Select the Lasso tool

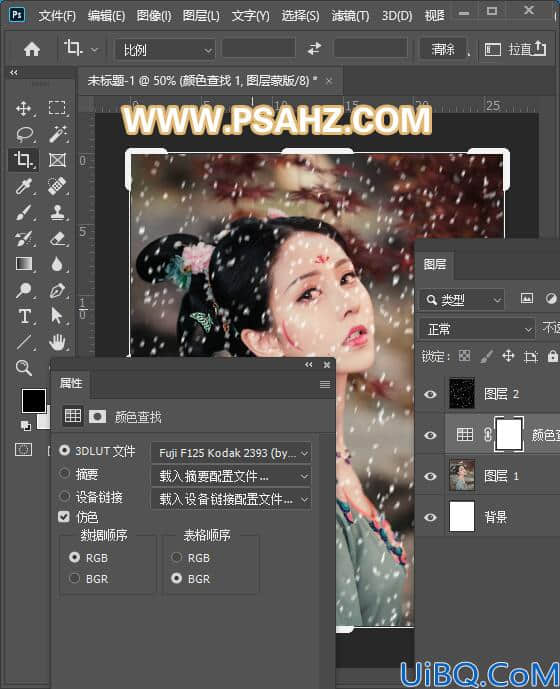(x=25, y=134)
